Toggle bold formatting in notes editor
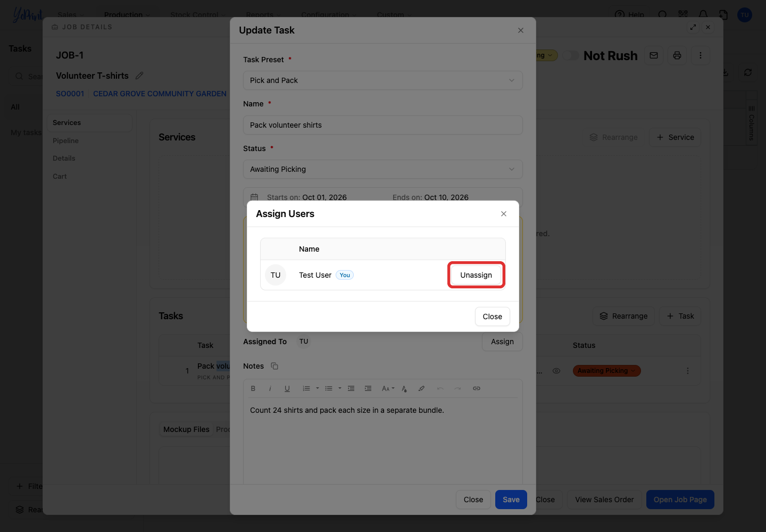Screen dimensions: 766x532 coord(253,388)
